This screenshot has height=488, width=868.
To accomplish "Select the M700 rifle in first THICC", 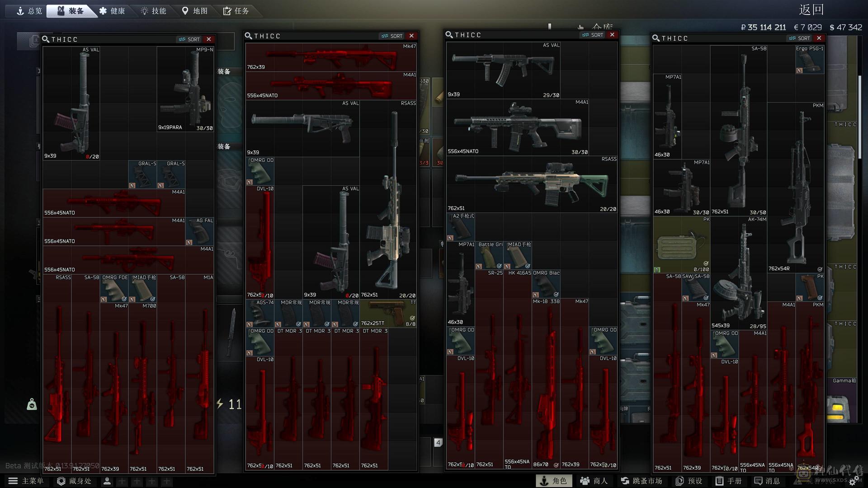I will 142,388.
